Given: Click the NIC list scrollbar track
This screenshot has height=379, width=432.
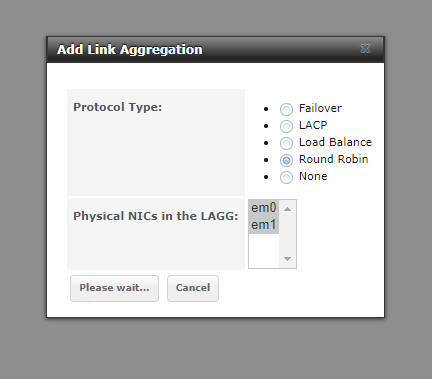Looking at the screenshot, I should coord(287,234).
